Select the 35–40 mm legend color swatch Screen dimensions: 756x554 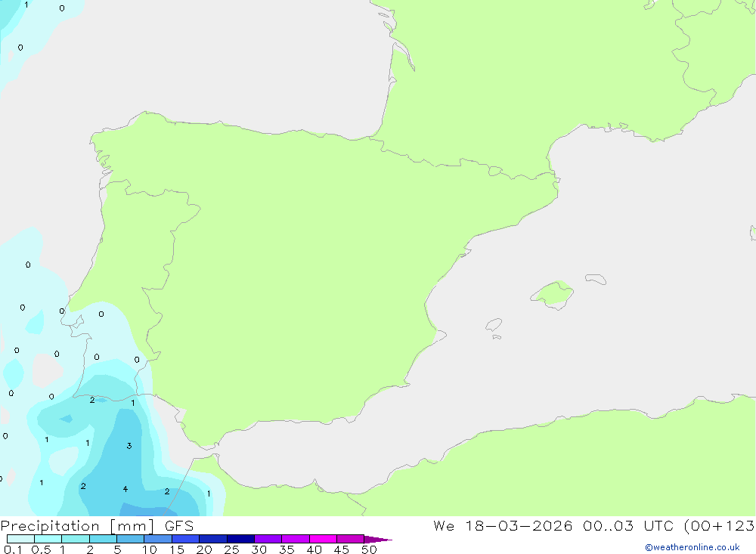[295, 539]
